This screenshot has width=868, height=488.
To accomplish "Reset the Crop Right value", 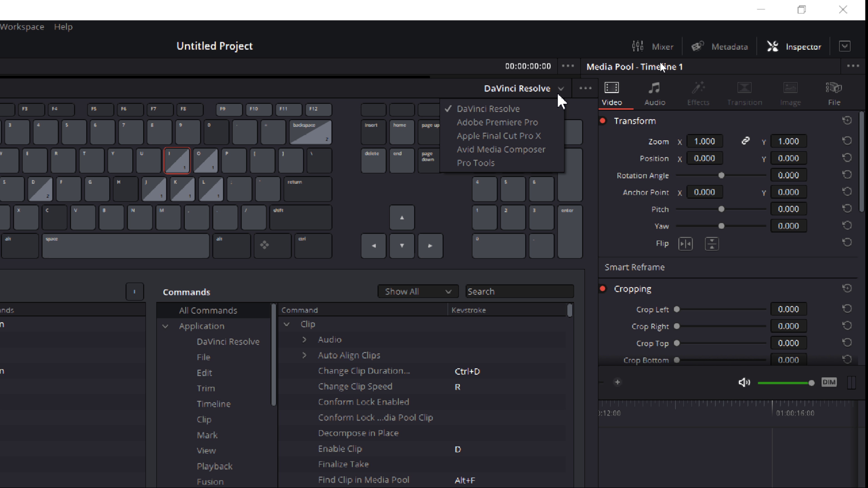I will click(x=847, y=326).
